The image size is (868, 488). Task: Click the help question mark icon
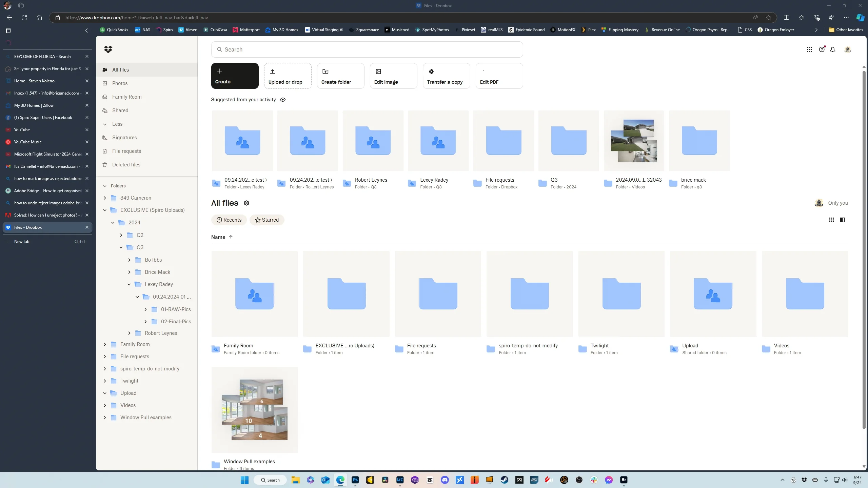pos(822,49)
